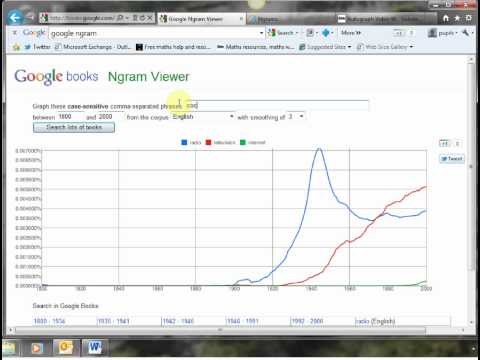Click the +1 button beside the chart

445,144
